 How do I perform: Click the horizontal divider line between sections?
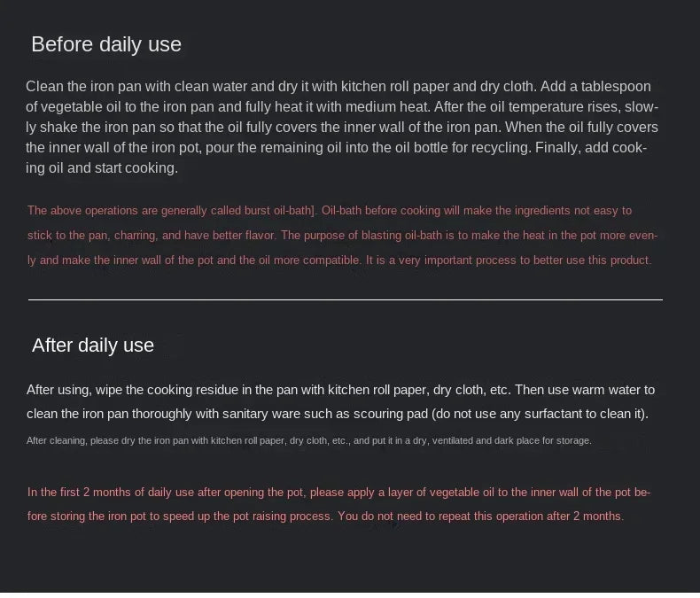click(346, 299)
